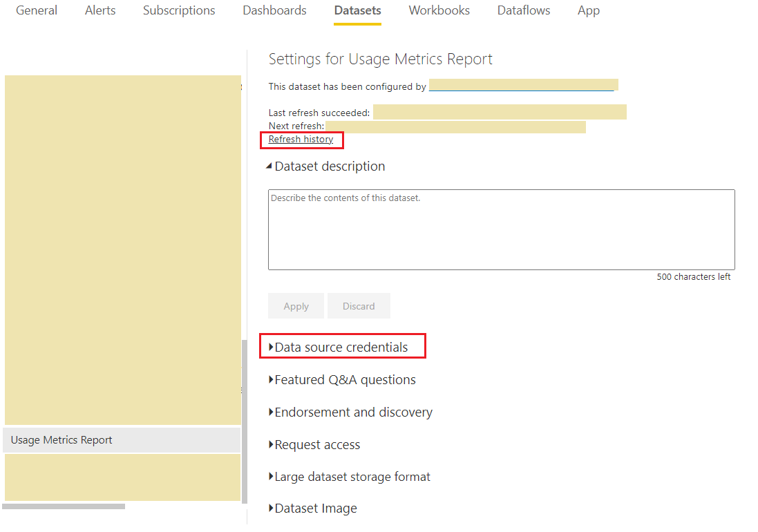This screenshot has height=532, width=758.
Task: Click the 'Settings for Usage Metrics Report' heading
Action: pyautogui.click(x=381, y=59)
